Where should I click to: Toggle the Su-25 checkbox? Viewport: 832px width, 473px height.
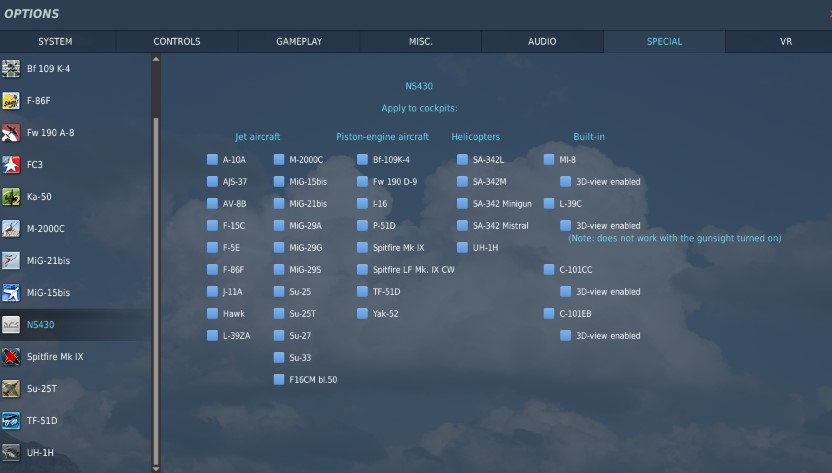click(x=279, y=291)
